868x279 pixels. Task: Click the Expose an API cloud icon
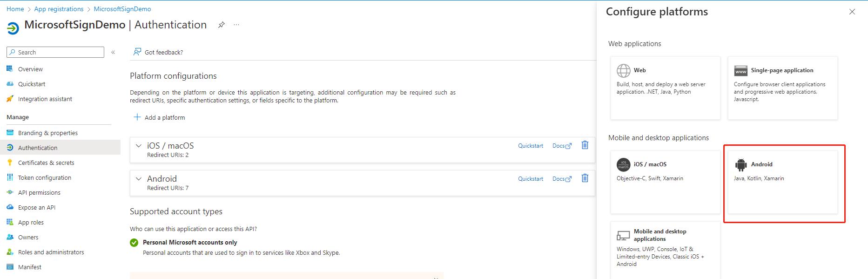coord(10,207)
